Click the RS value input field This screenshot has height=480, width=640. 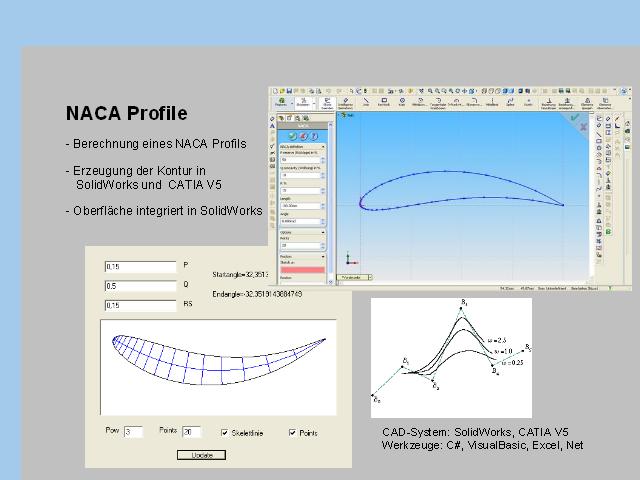[141, 305]
